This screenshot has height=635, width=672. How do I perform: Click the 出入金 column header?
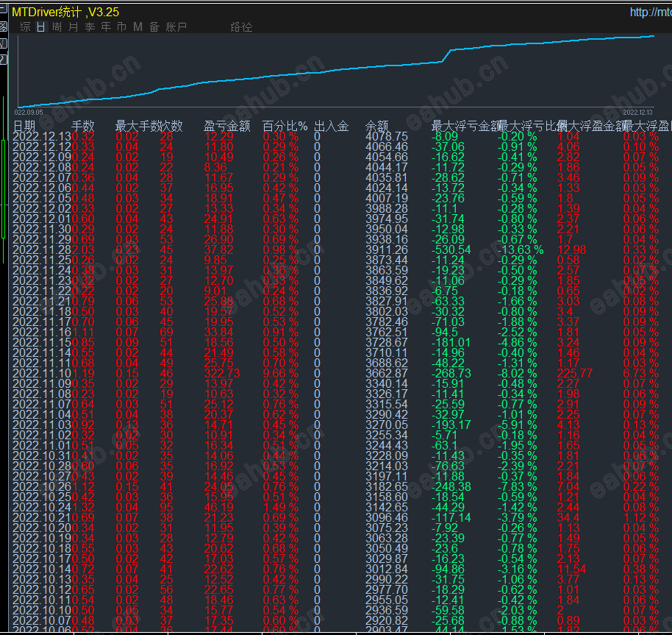(332, 126)
